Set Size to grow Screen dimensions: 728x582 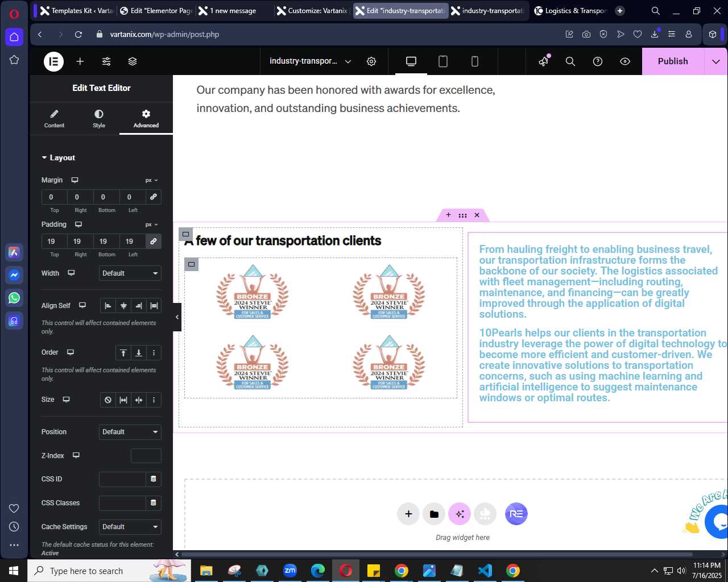123,400
